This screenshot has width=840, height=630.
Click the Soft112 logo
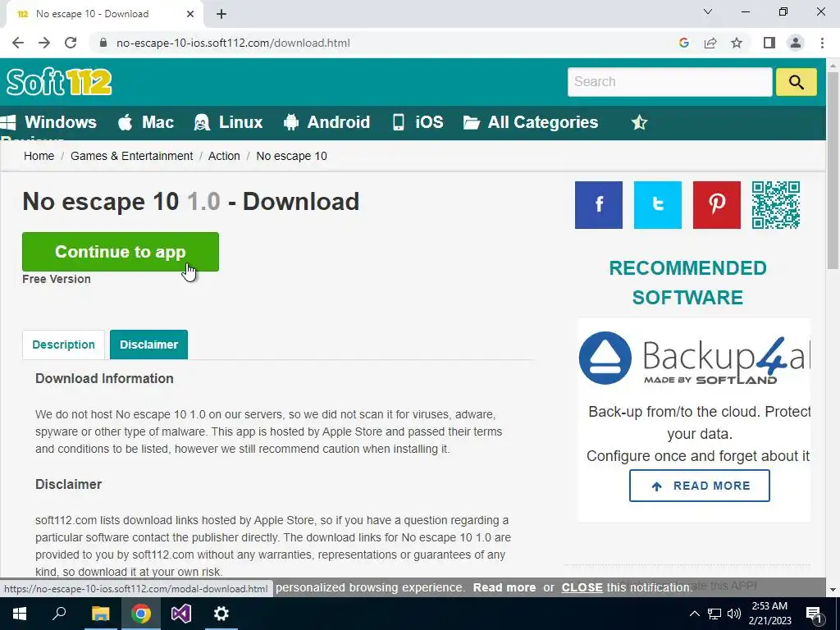pyautogui.click(x=59, y=82)
